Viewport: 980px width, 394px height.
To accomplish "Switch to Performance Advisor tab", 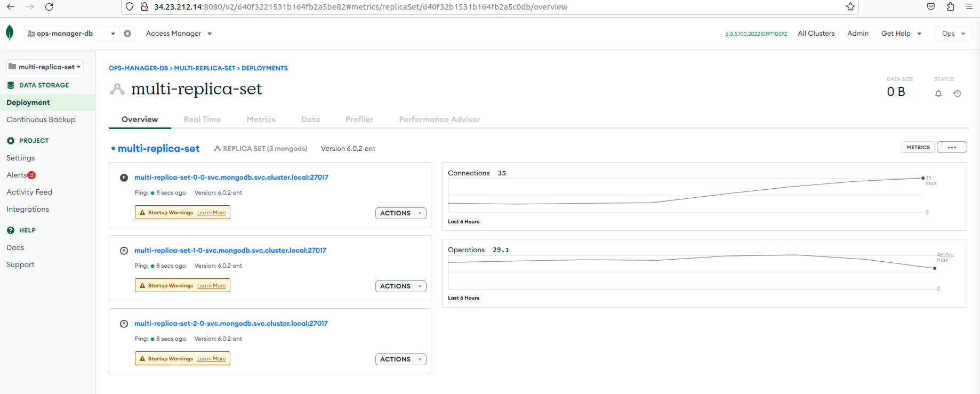I will (x=439, y=119).
